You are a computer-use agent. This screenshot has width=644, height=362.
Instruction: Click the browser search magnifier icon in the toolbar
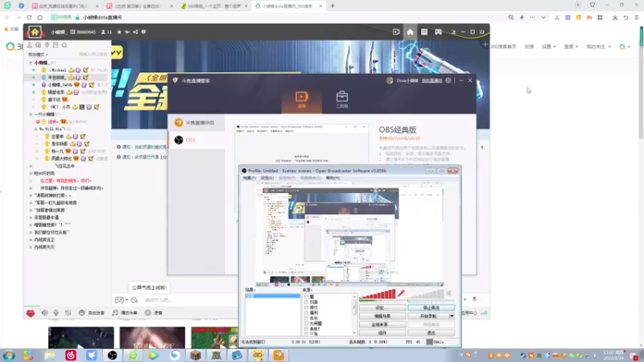tap(511, 18)
